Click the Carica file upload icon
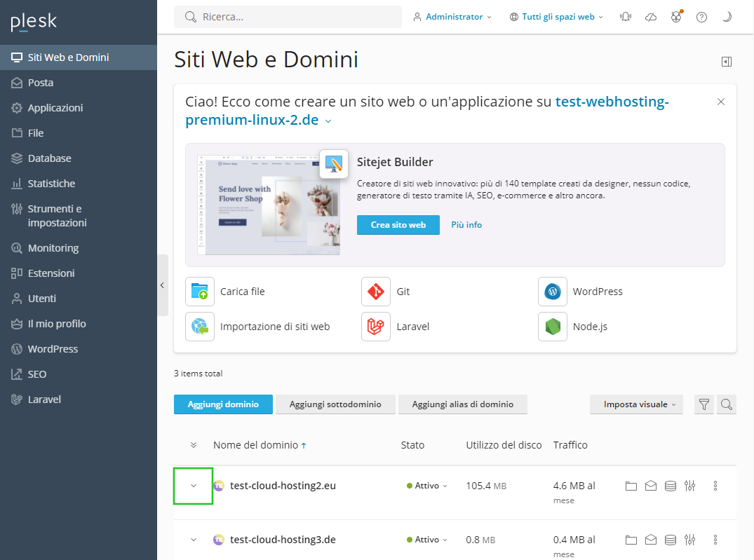The width and height of the screenshot is (754, 560). click(200, 292)
